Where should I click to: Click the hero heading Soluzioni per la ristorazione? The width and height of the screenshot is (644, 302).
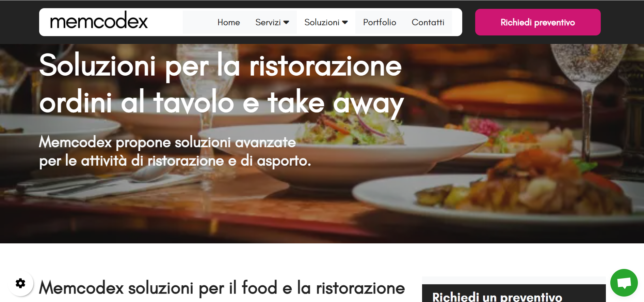coord(221,66)
